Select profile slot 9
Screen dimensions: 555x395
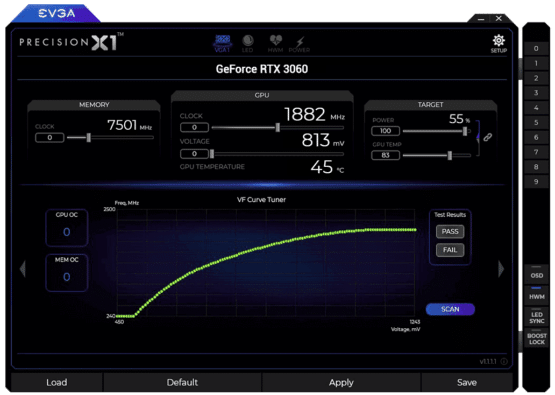(536, 182)
